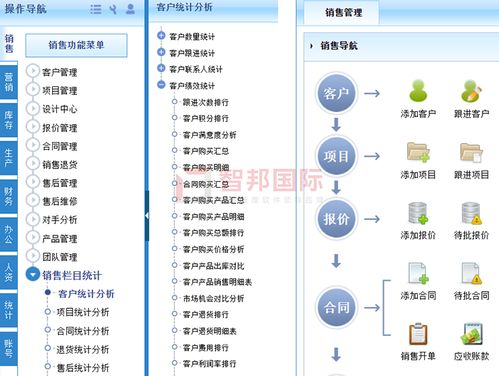Click the 客户 circle in sales flow
499x376 pixels.
pyautogui.click(x=336, y=94)
